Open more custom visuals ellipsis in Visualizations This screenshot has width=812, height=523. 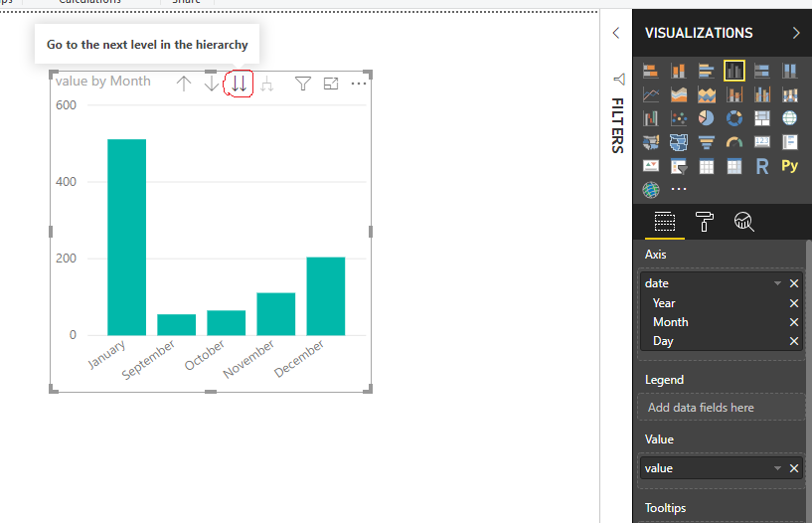(679, 190)
